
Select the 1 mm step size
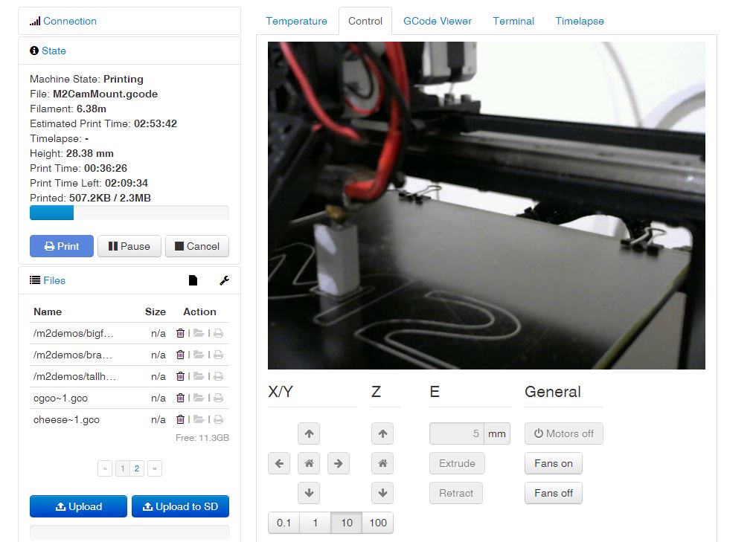click(314, 523)
